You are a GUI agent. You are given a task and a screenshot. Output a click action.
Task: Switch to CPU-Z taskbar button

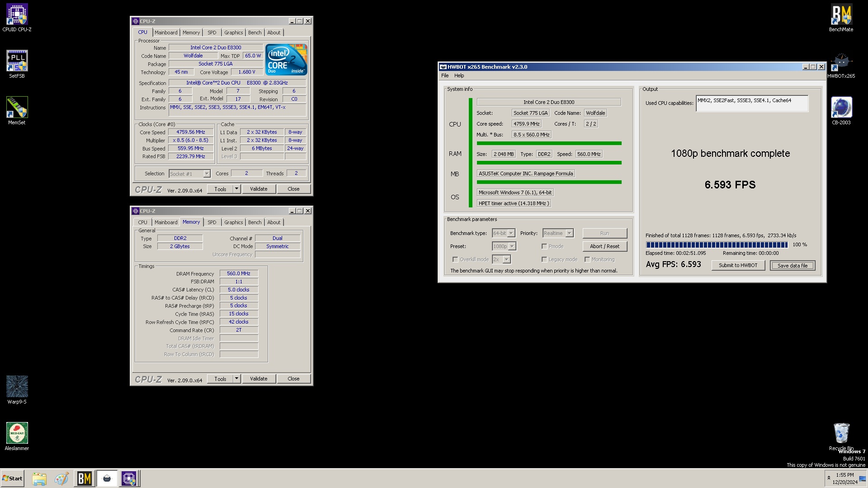(129, 479)
